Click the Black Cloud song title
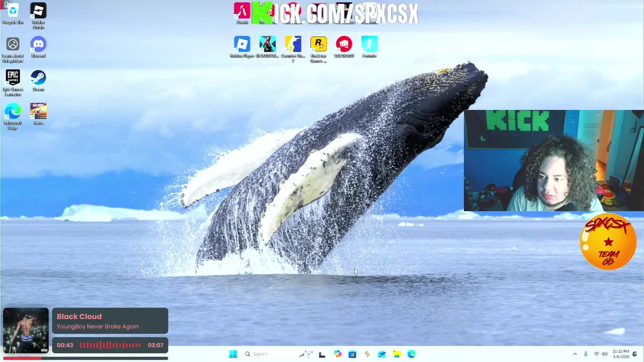Viewport: 644px width, 362px height. click(x=79, y=316)
